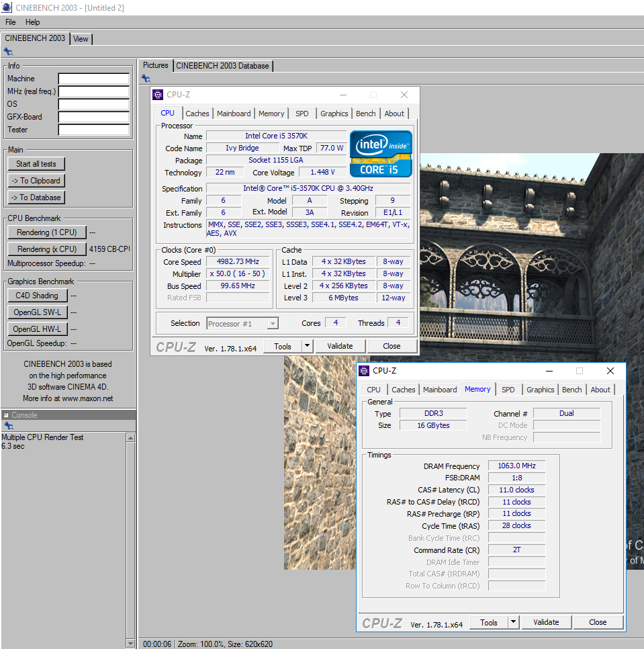Open Mainboard tab in upper CPU-Z window
Screen dimensions: 644x649
click(234, 114)
